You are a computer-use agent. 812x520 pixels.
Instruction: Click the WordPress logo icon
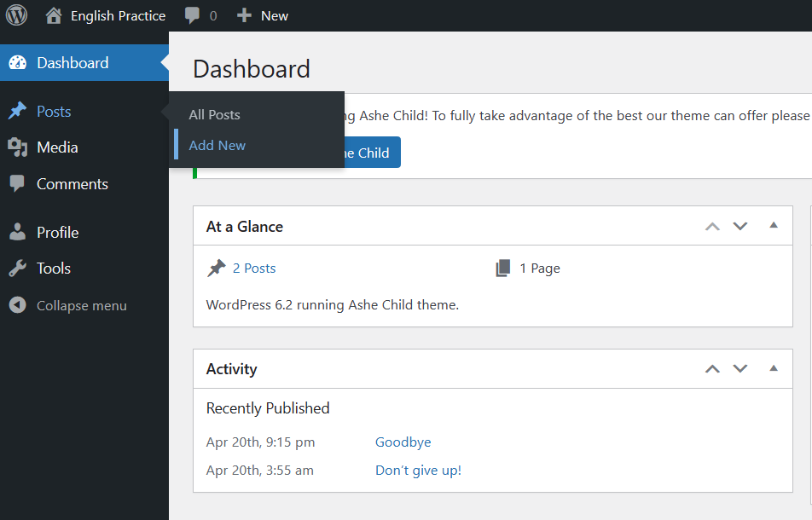pos(17,15)
